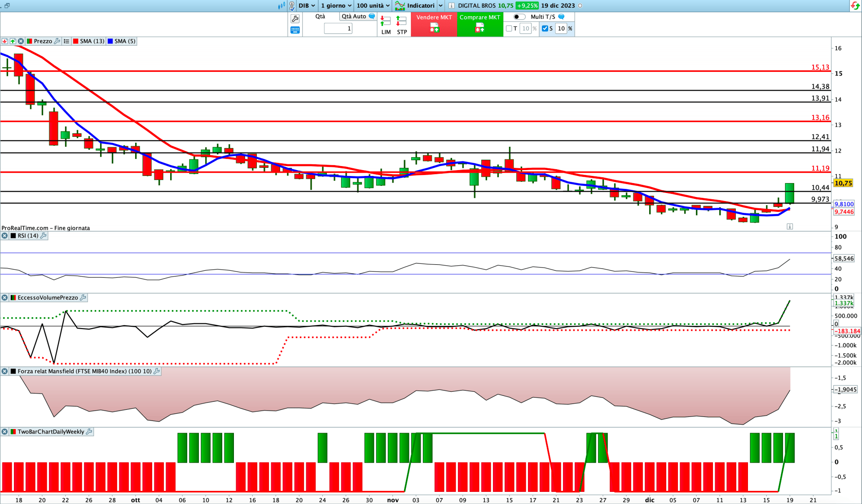This screenshot has height=504, width=862.
Task: Toggle the Multi T/S switch
Action: tap(519, 17)
